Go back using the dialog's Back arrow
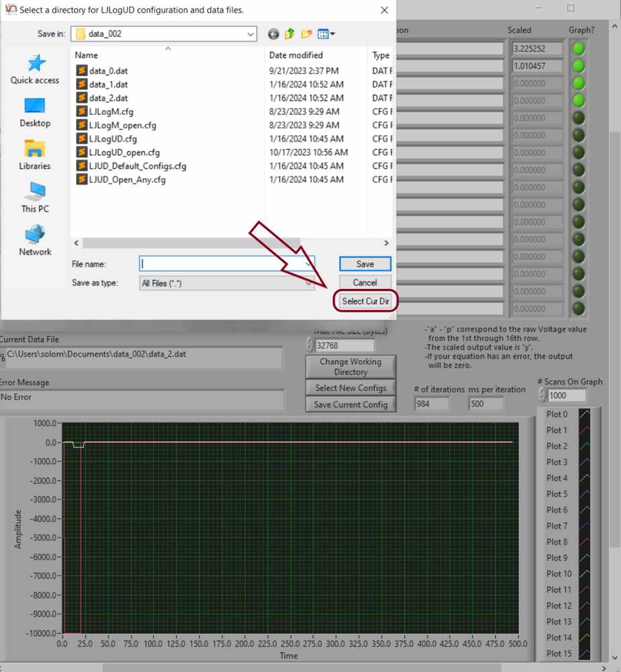Viewport: 621px width, 672px height. click(273, 34)
